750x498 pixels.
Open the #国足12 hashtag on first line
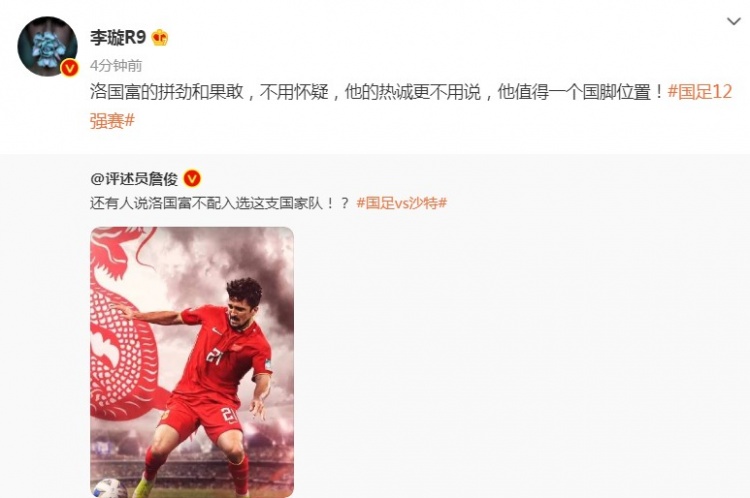tap(700, 91)
